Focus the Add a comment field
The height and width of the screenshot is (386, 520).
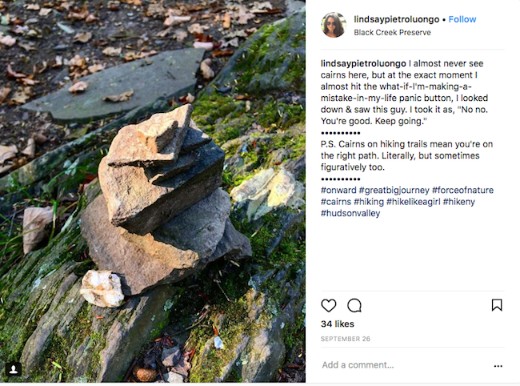pyautogui.click(x=405, y=365)
